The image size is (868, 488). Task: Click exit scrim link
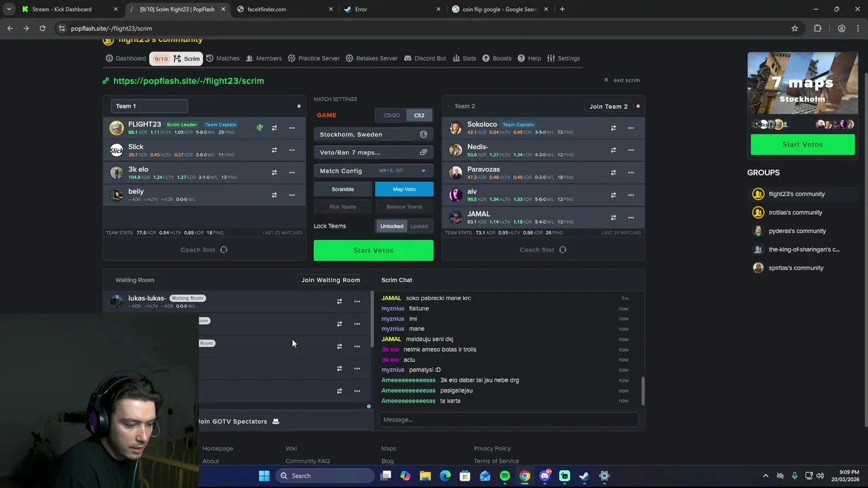pyautogui.click(x=622, y=80)
